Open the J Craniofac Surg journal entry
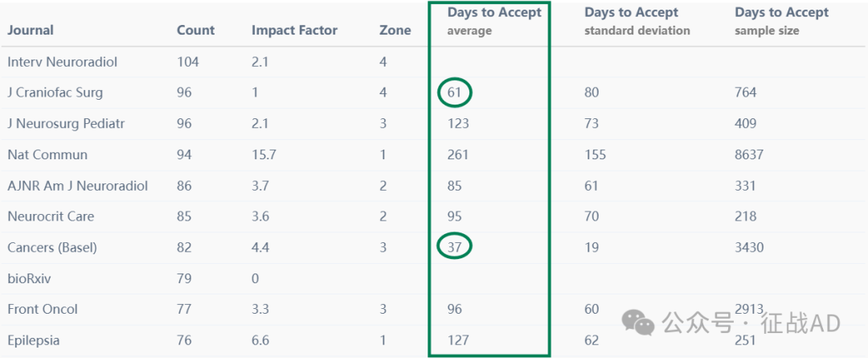The image size is (868, 358). tap(55, 93)
